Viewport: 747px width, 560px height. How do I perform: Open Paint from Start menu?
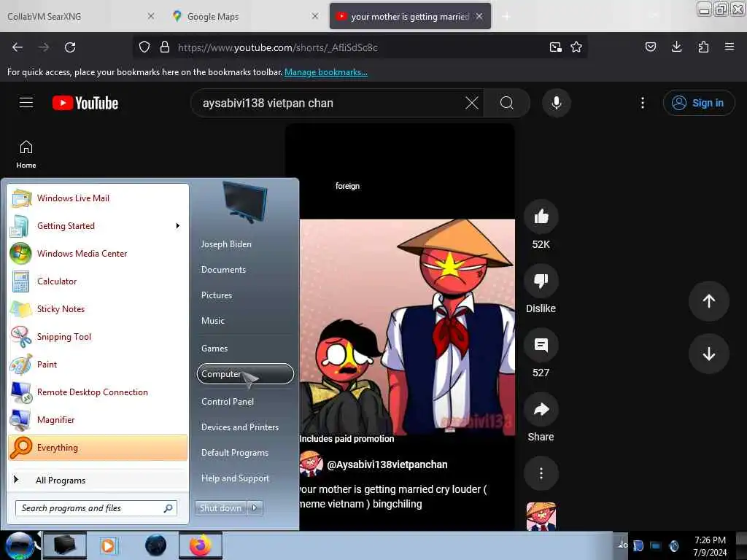[x=98, y=365]
